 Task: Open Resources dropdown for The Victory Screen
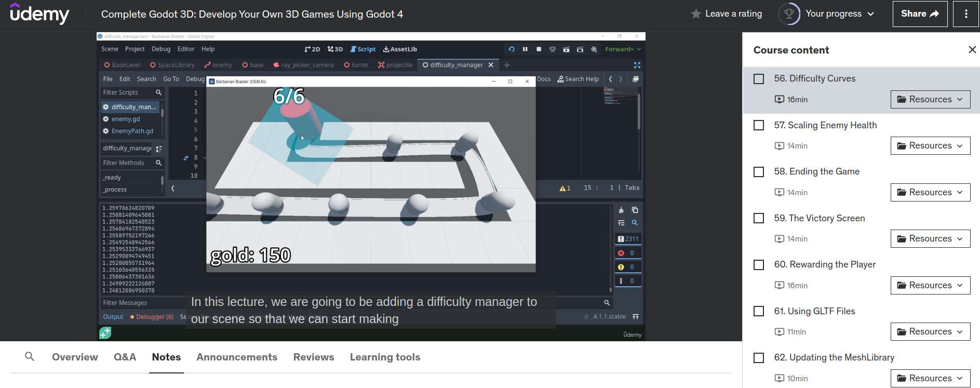click(930, 239)
